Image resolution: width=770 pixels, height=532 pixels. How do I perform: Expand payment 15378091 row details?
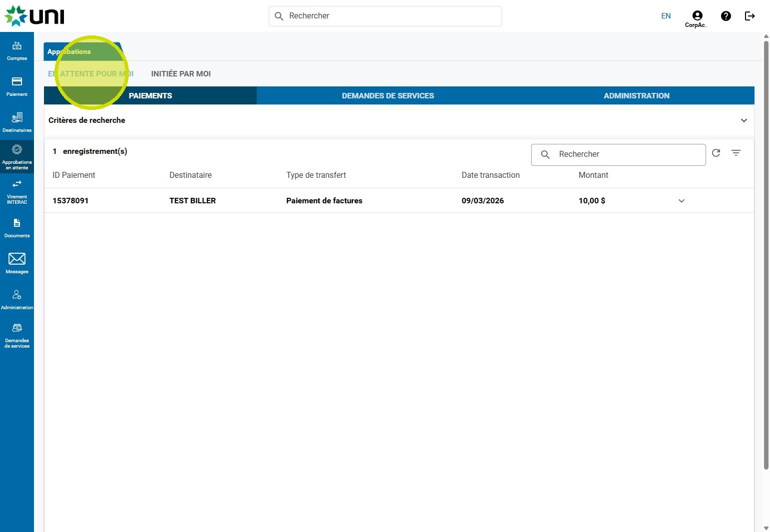[x=682, y=201]
